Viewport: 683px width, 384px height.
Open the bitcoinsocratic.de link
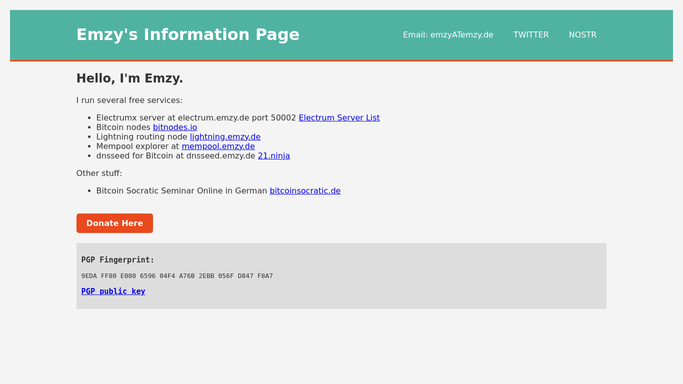click(305, 191)
